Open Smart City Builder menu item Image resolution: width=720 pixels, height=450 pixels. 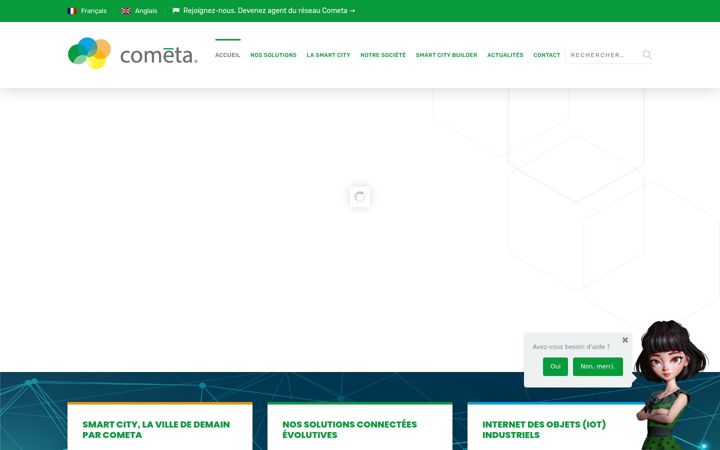[x=446, y=55]
